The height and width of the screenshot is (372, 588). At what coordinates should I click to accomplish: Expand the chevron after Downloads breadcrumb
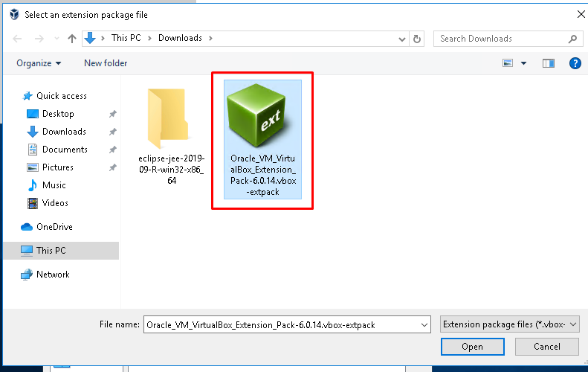tap(210, 38)
